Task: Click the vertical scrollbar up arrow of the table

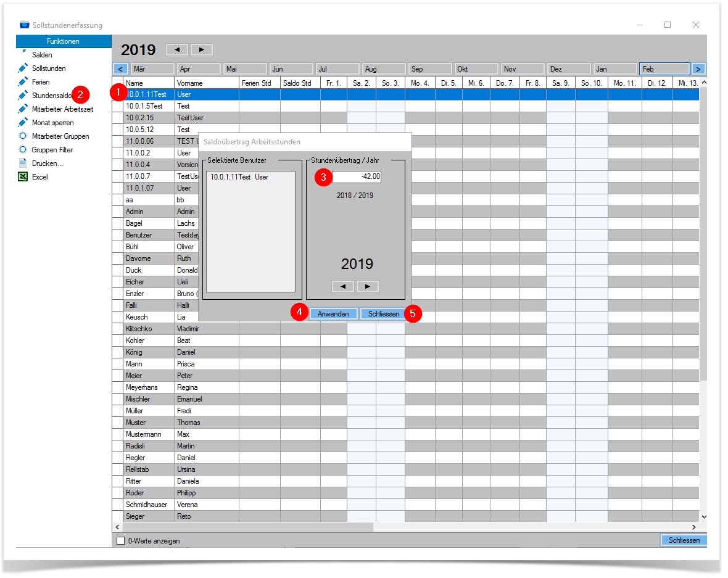Action: [x=703, y=82]
